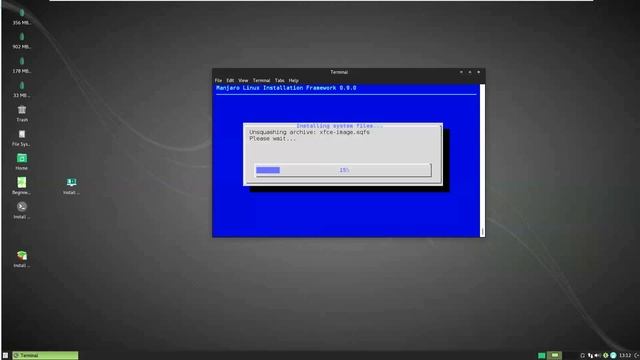
Task: Click the green diamond tray icon
Action: [606, 356]
